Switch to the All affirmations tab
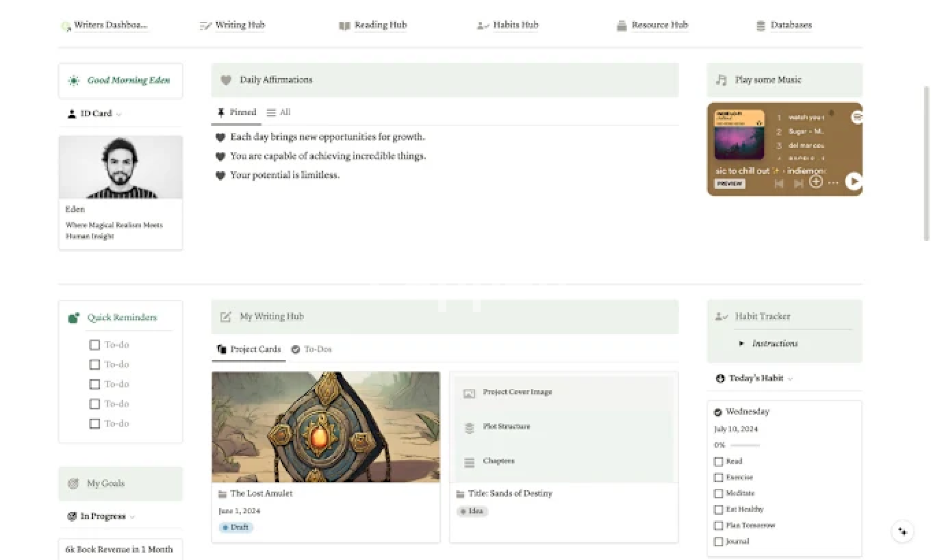The image size is (931, 560). pos(279,112)
